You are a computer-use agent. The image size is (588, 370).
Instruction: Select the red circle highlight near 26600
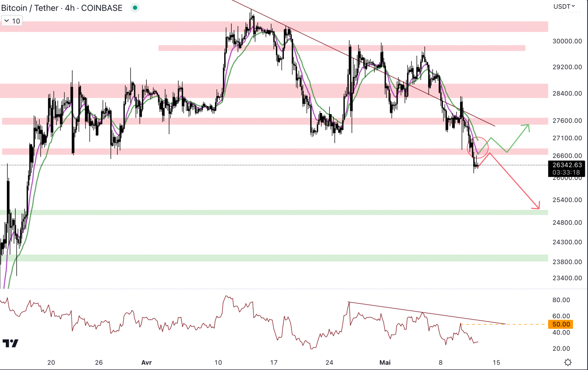point(477,147)
